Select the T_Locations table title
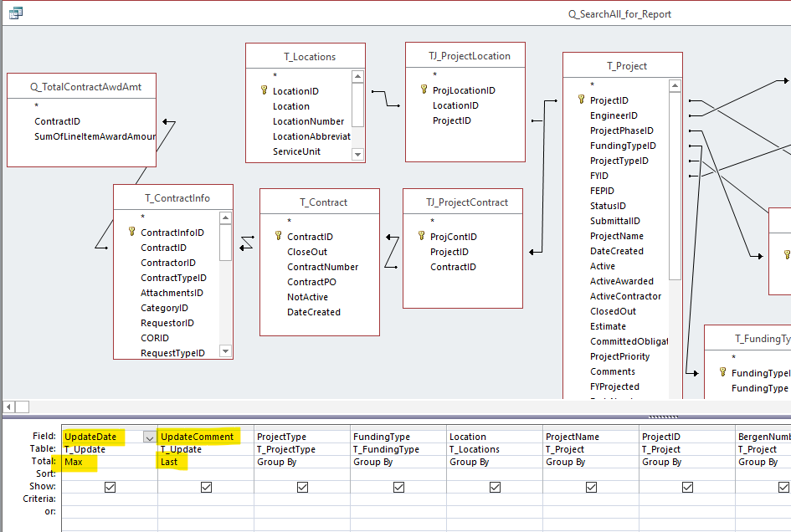This screenshot has width=791, height=532. pos(310,57)
